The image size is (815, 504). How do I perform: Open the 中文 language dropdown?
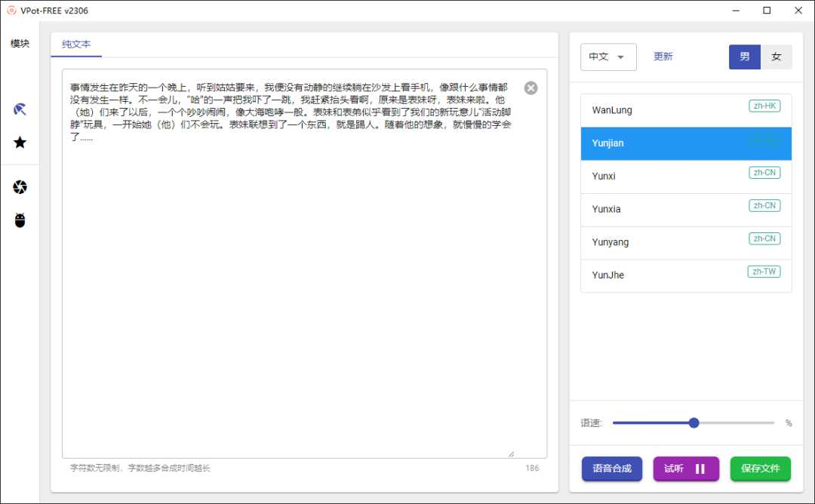click(x=608, y=57)
